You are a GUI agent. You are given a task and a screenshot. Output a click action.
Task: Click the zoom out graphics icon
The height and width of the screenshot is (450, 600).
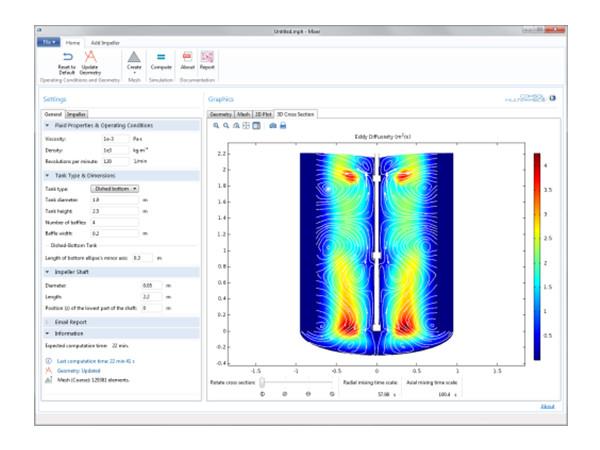click(x=226, y=126)
